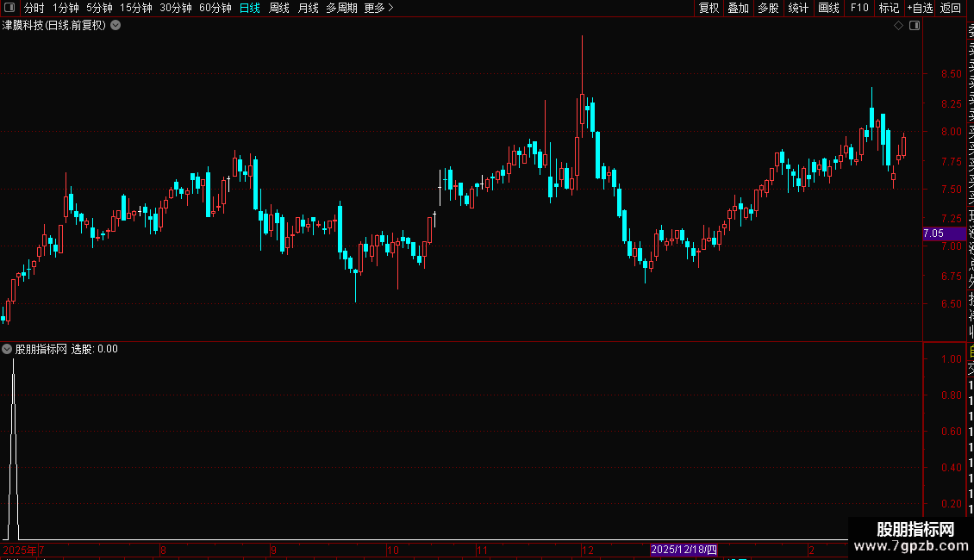Click month 9 on time axis
This screenshot has width=974, height=560.
(273, 550)
